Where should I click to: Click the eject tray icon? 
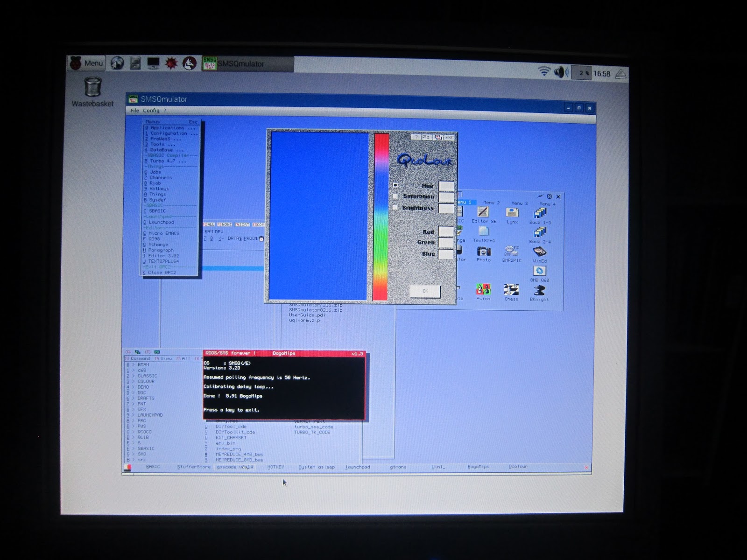[x=620, y=74]
